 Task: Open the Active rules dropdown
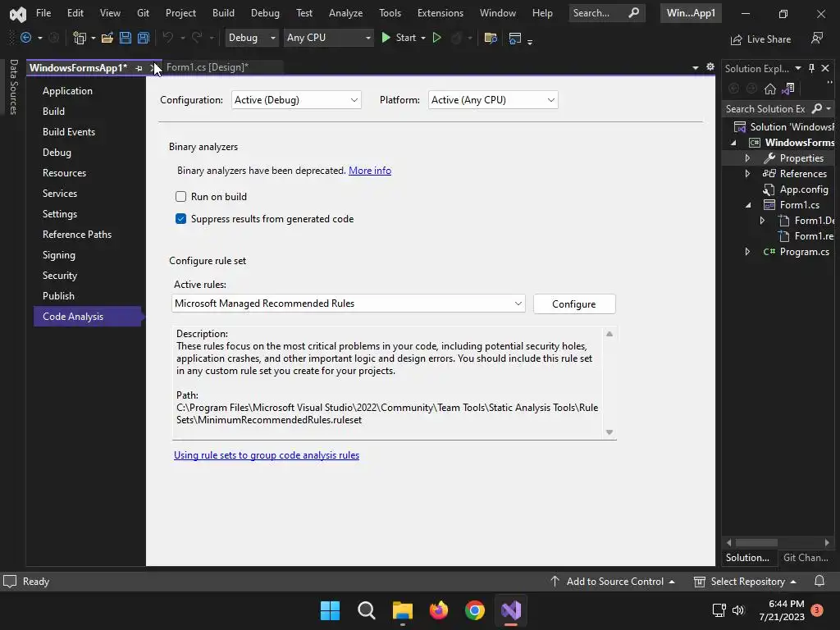[348, 304]
